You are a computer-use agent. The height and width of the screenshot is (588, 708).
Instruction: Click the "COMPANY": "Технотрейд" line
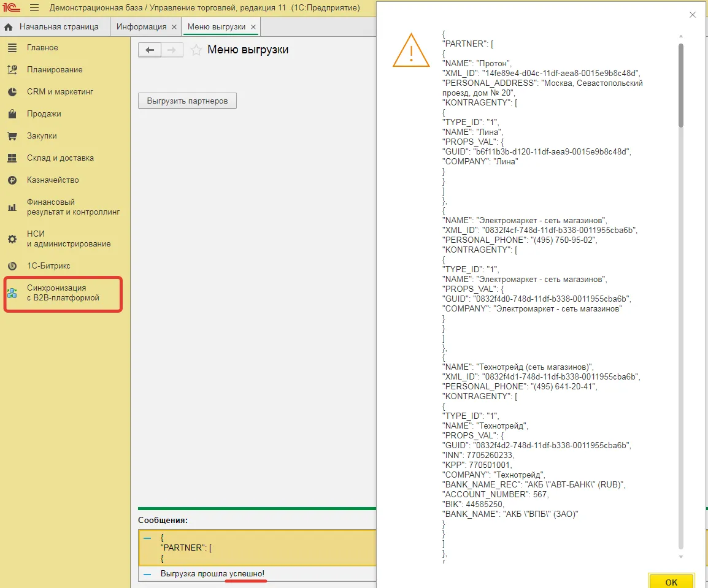pos(494,475)
